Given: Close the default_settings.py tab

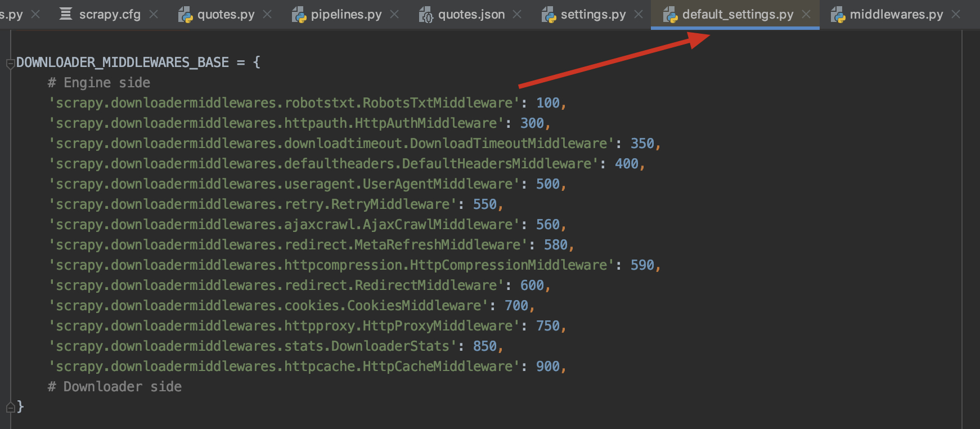Looking at the screenshot, I should [806, 14].
